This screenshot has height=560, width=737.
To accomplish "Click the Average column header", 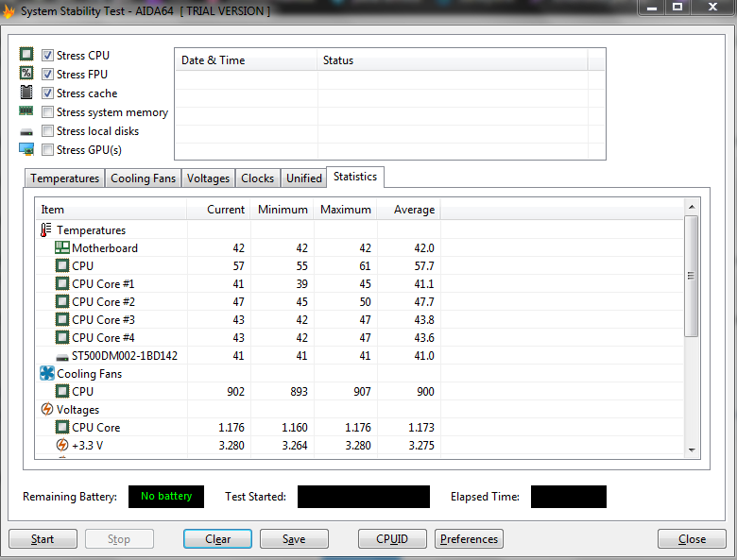I will (x=409, y=210).
